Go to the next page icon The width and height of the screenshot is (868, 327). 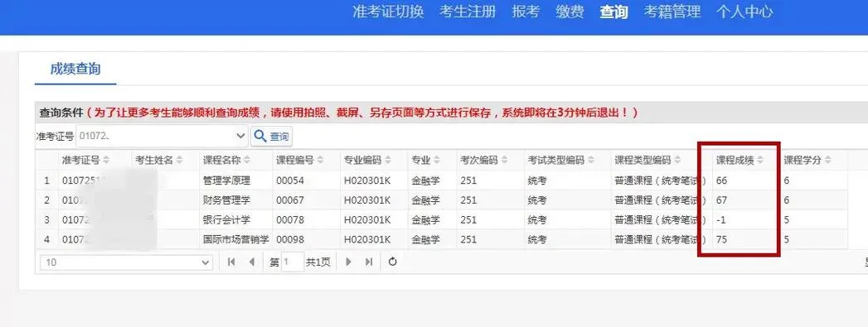[x=348, y=262]
